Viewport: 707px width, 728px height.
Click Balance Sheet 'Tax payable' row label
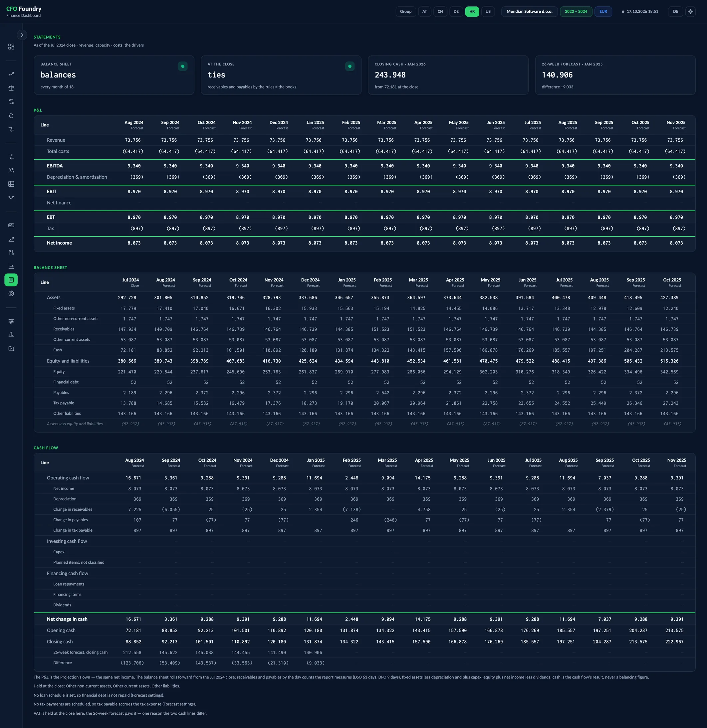point(64,403)
